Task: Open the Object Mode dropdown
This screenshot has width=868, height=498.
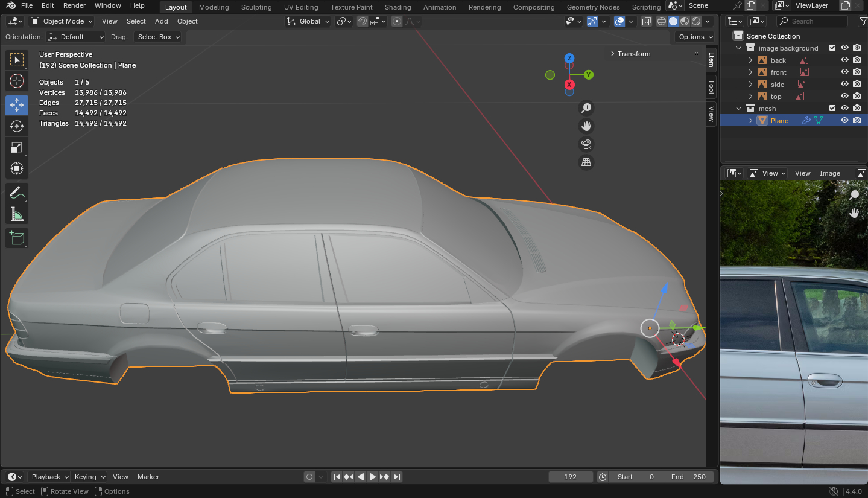Action: (x=62, y=21)
